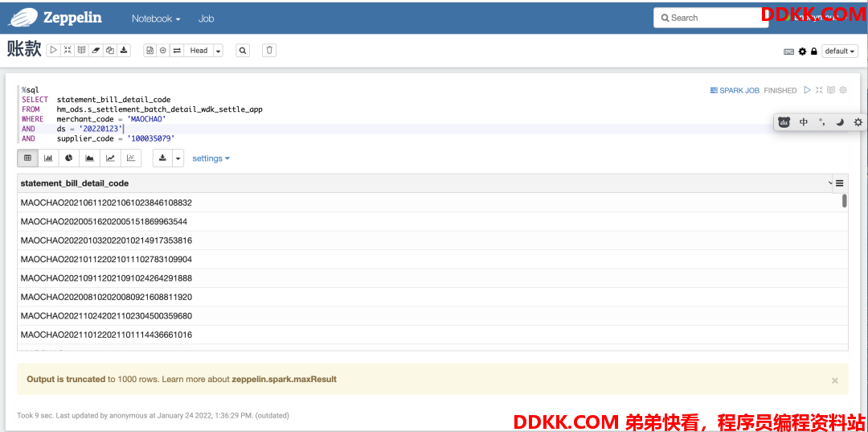Switch result view to pie chart
The height and width of the screenshot is (432, 868).
pyautogui.click(x=68, y=158)
